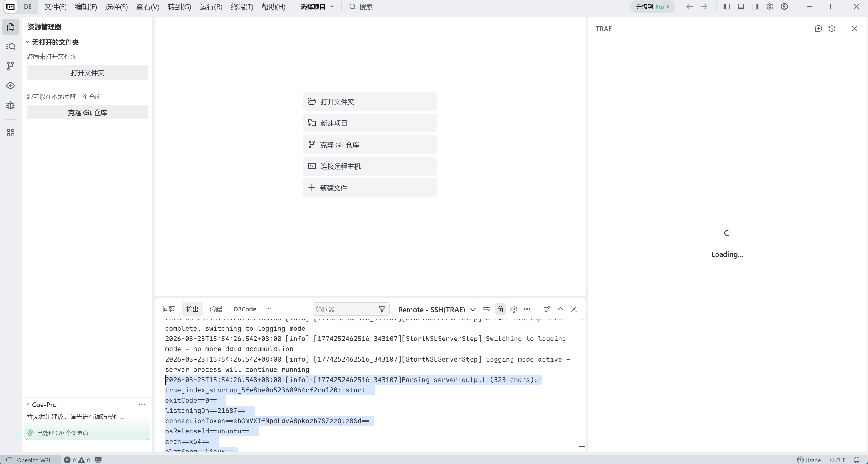The image size is (868, 464).
Task: Click 连接远程主机 in the welcome list
Action: [x=370, y=166]
